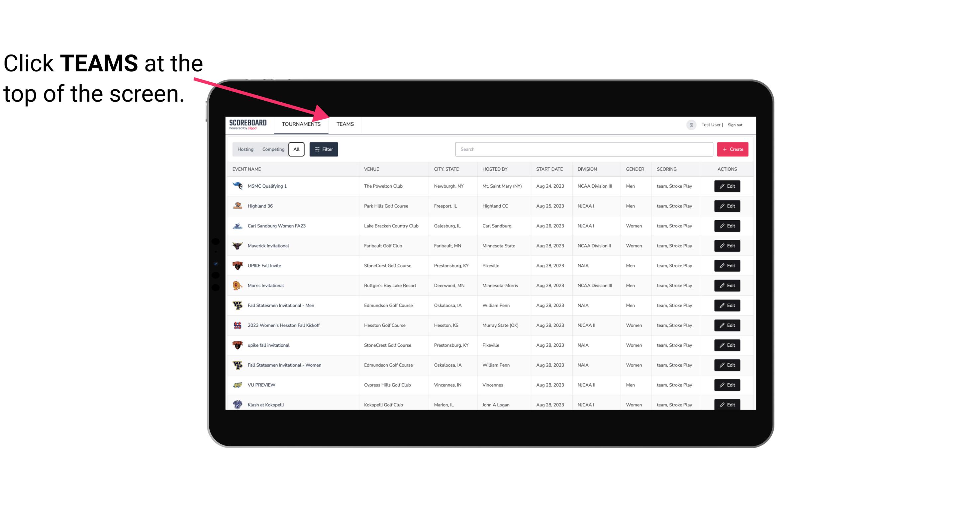
Task: Click the Create button for new tournament
Action: tap(732, 149)
